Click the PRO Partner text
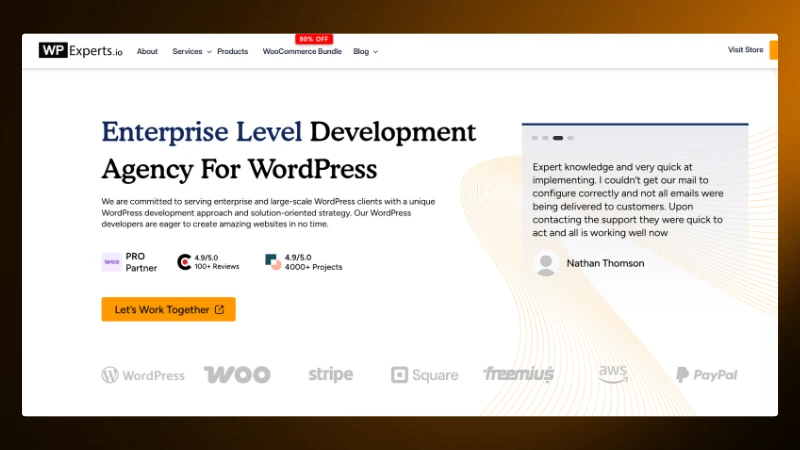Screen dimensions: 800x450 point(141,262)
